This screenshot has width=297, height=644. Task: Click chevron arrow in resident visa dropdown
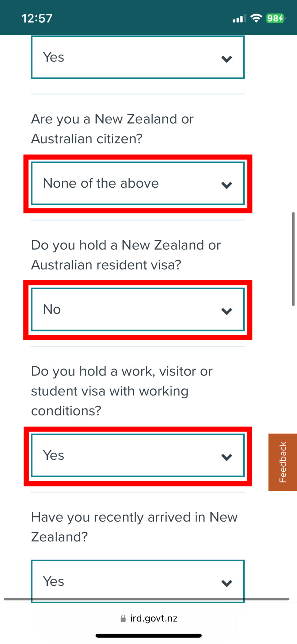(226, 311)
